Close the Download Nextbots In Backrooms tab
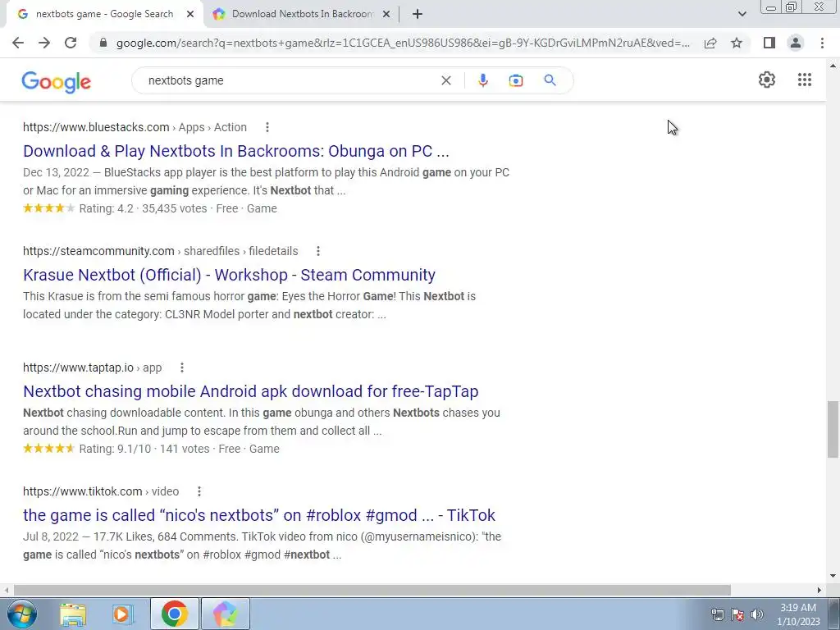840x630 pixels. pyautogui.click(x=386, y=15)
